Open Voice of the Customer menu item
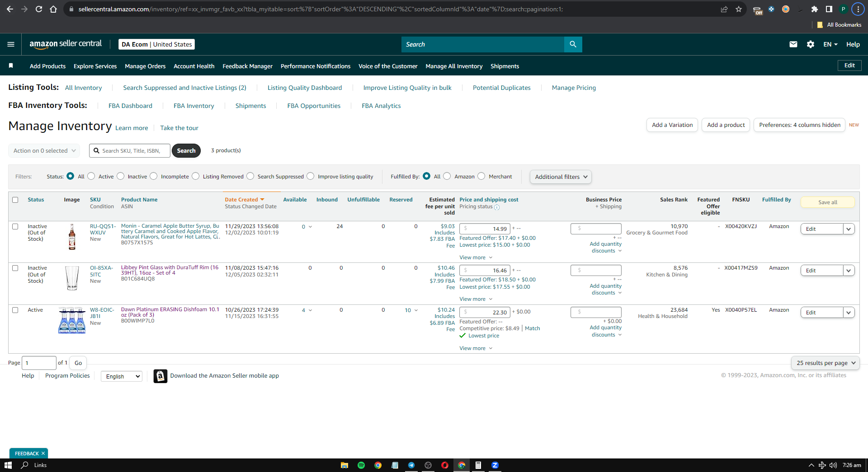The image size is (868, 472). coord(388,66)
